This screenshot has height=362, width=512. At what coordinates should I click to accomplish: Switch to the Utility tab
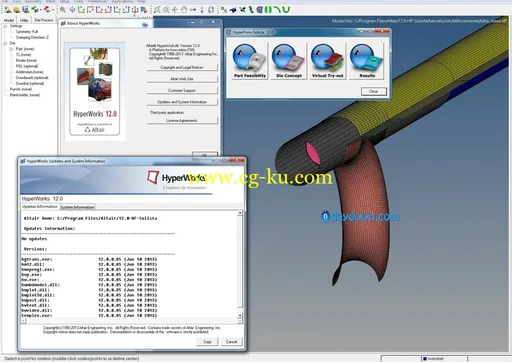[x=24, y=20]
